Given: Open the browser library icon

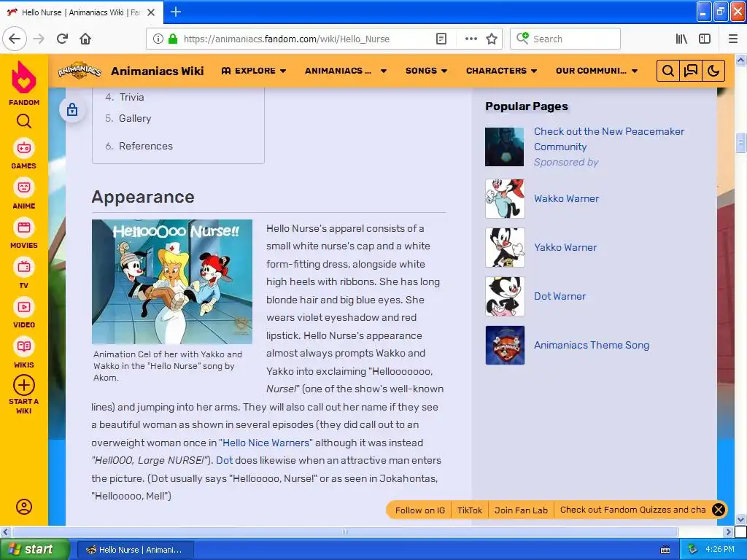Looking at the screenshot, I should 681,39.
